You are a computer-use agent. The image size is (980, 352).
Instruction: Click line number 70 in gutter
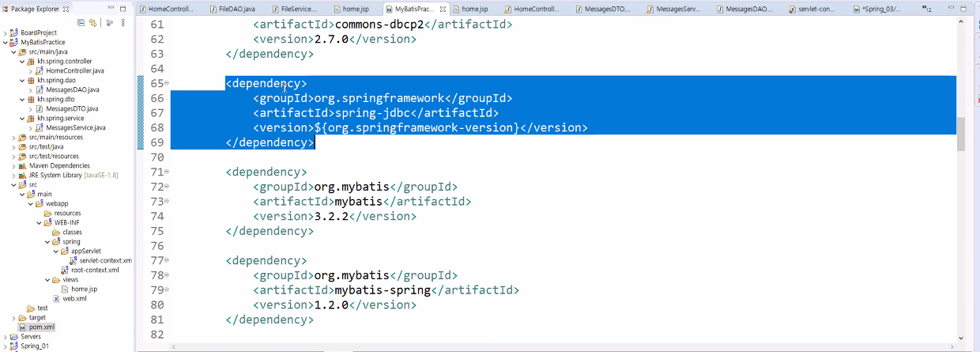coord(156,157)
